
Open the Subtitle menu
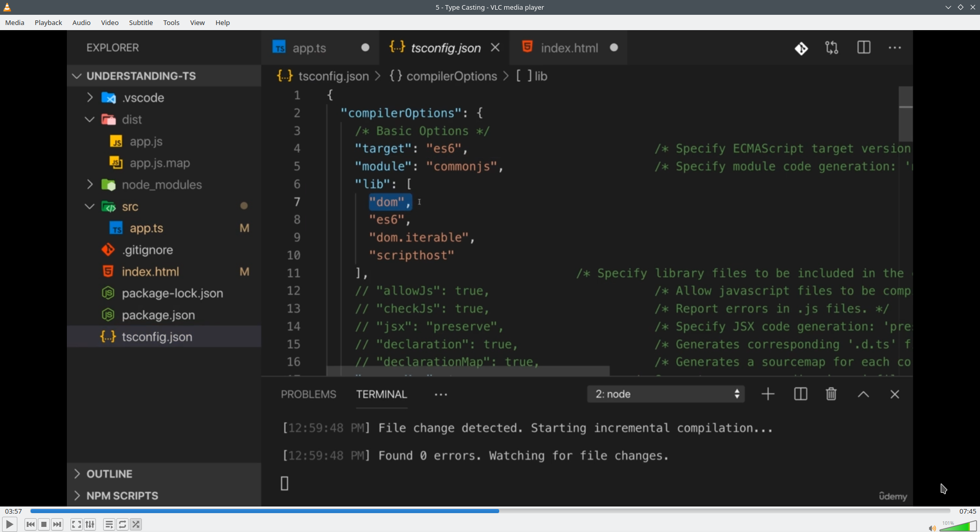[x=141, y=22]
